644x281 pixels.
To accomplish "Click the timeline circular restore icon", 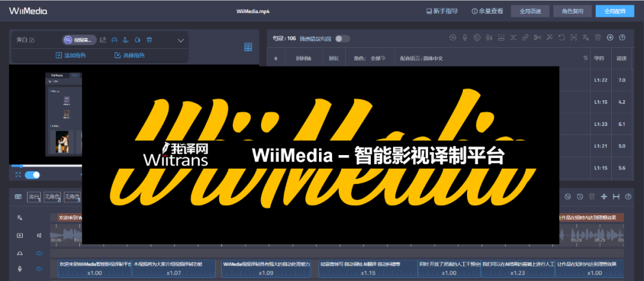I will point(568,197).
